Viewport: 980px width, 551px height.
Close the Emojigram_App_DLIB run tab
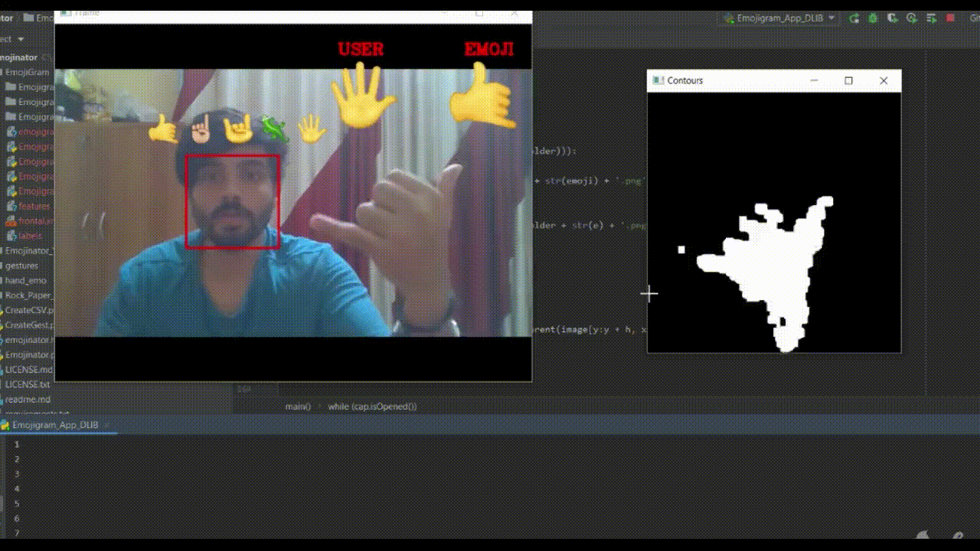coord(106,425)
